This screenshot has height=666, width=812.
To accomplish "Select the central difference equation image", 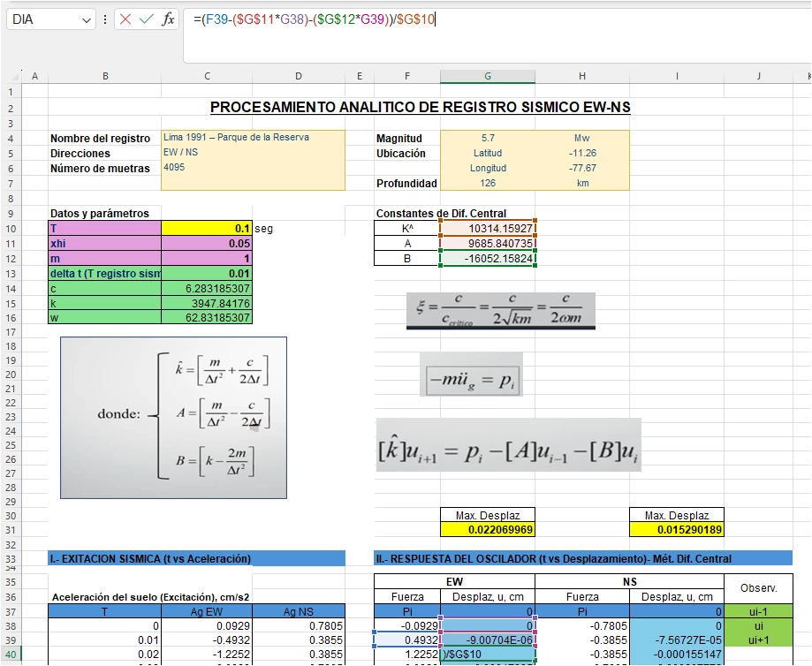I will [509, 445].
